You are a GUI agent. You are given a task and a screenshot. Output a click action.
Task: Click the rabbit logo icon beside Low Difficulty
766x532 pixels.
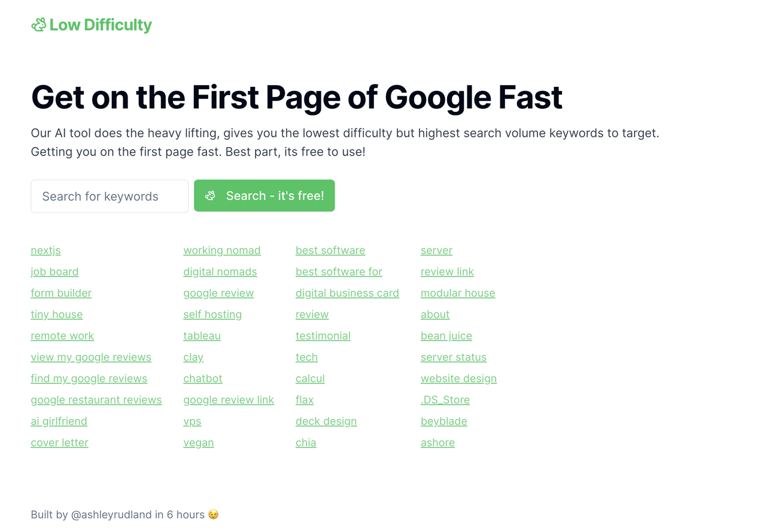(38, 25)
